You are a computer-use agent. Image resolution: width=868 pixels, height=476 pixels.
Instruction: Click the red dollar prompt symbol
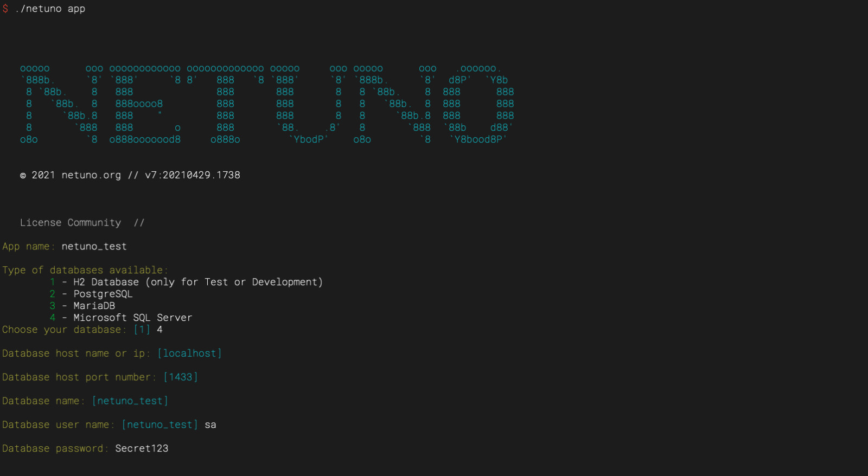coord(5,9)
